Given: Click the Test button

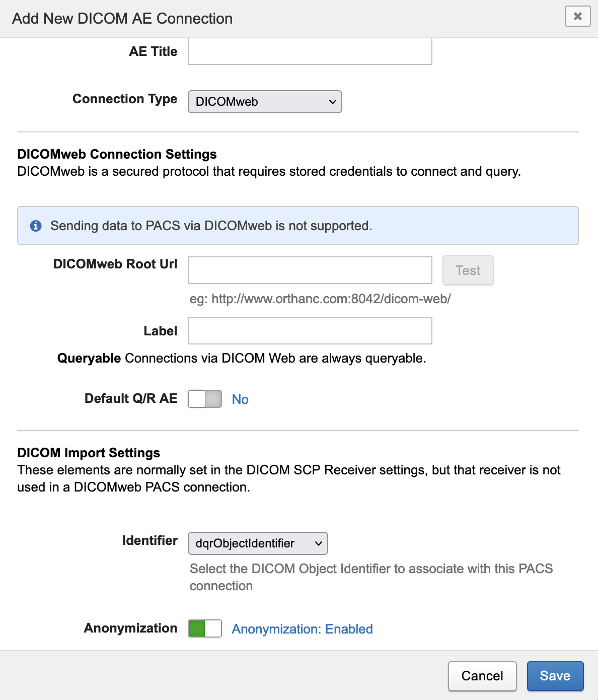Looking at the screenshot, I should [468, 270].
